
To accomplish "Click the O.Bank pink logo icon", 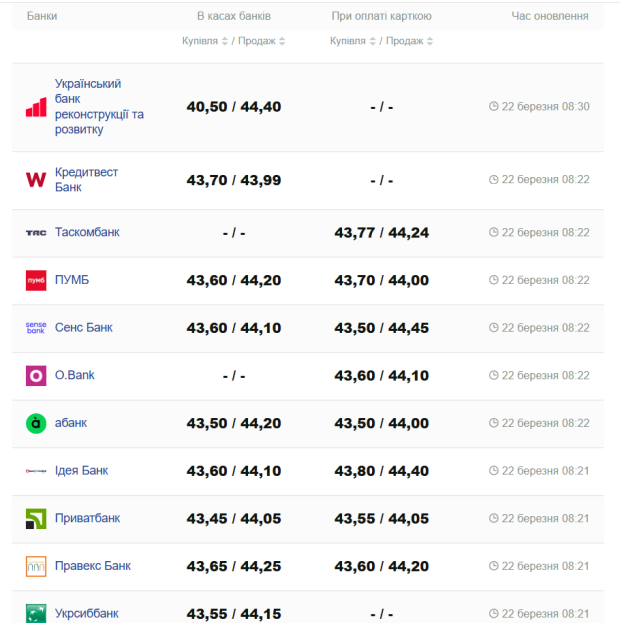I will 36,376.
